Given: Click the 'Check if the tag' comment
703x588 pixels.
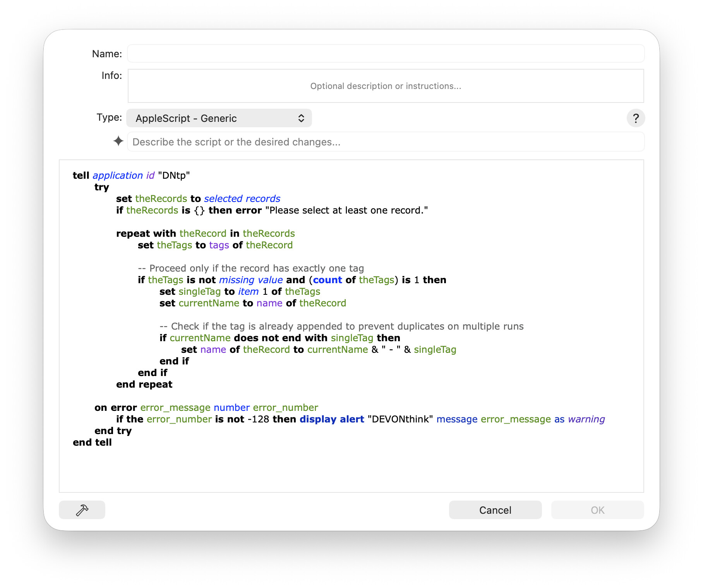Looking at the screenshot, I should tap(341, 326).
